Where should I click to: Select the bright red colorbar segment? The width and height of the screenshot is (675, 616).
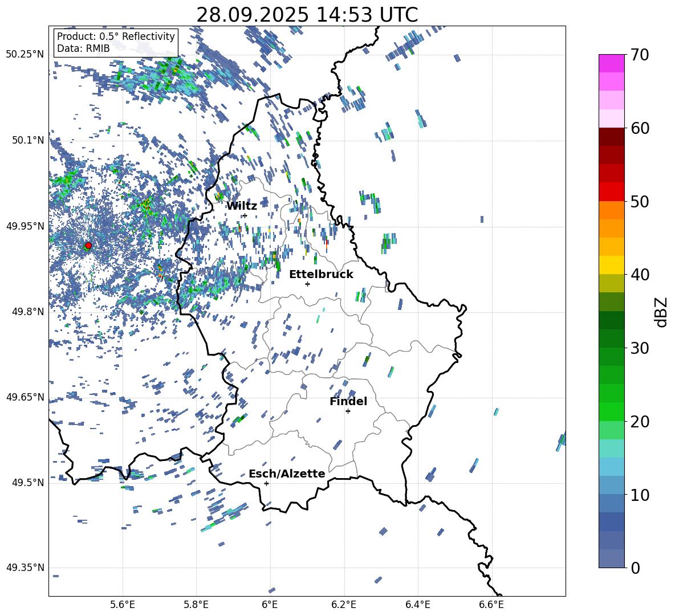click(612, 191)
